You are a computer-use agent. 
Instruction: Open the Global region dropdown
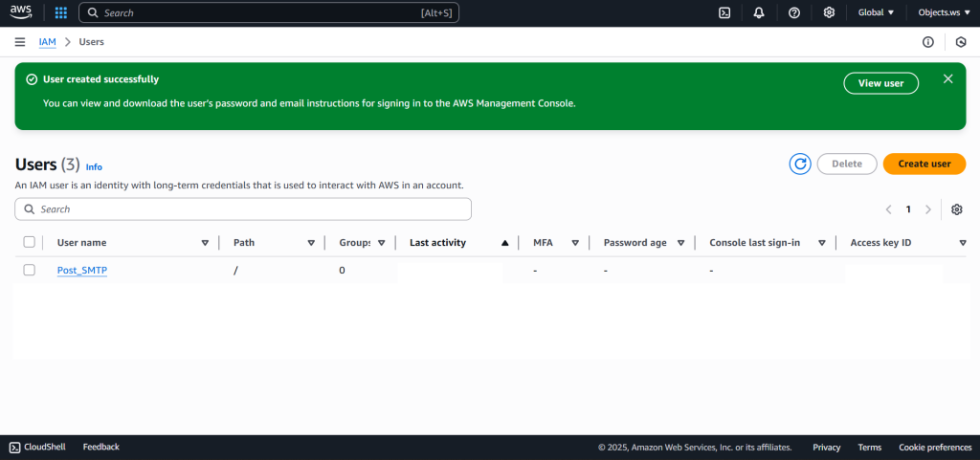(x=876, y=13)
